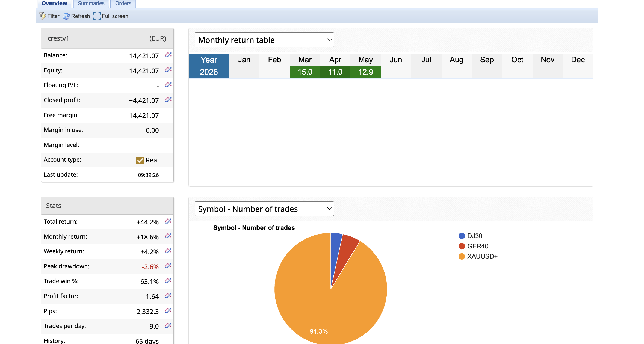Select the Apr 11.0 return cell
This screenshot has width=644, height=344.
[335, 72]
